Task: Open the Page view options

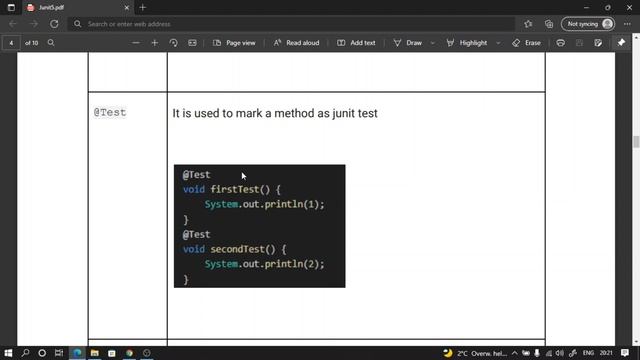Action: (234, 42)
